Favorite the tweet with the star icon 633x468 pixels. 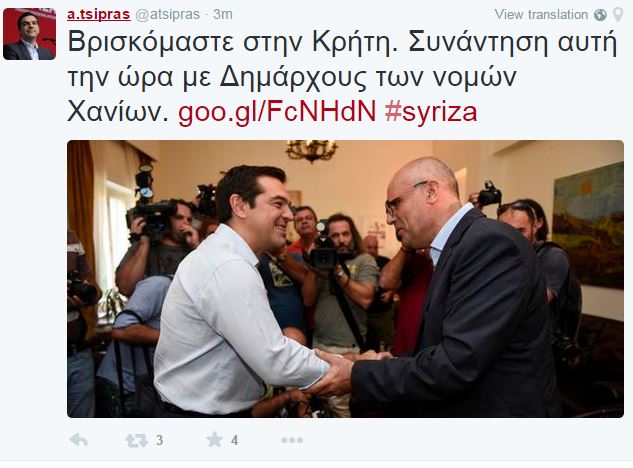(215, 439)
